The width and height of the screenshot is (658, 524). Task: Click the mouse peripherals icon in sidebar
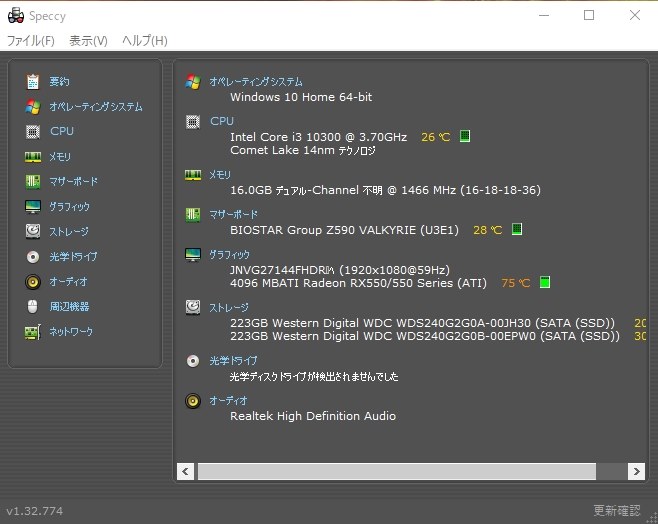[x=33, y=306]
